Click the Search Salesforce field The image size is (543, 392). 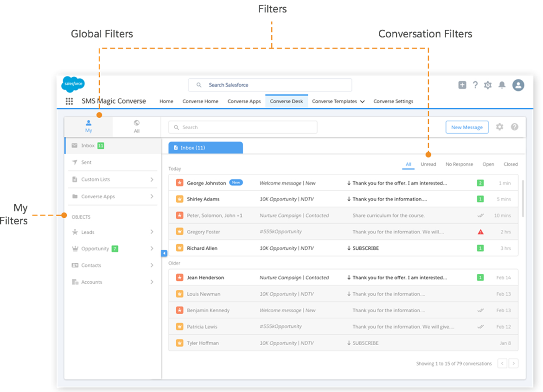[x=270, y=85]
